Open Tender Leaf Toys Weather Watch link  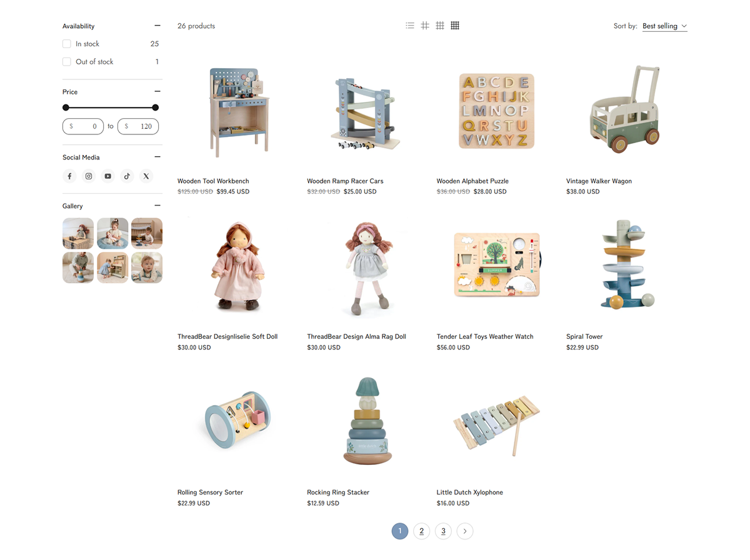coord(485,337)
